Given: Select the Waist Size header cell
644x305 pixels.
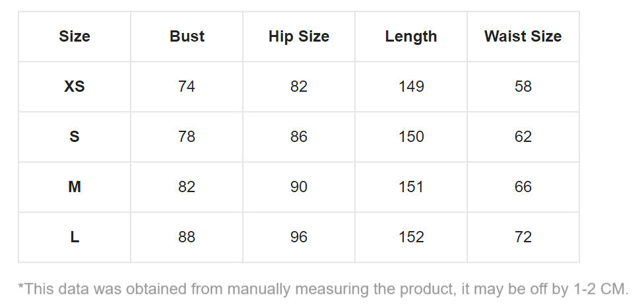Looking at the screenshot, I should [523, 36].
